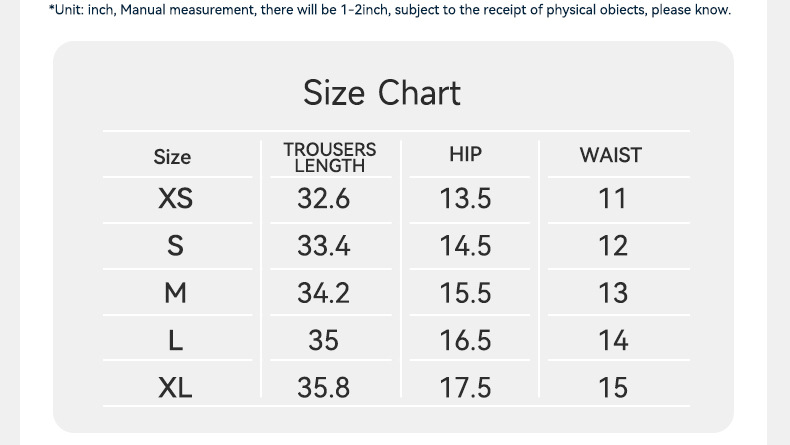Click hip value 16.5 for L
This screenshot has height=445, width=790.
click(465, 341)
